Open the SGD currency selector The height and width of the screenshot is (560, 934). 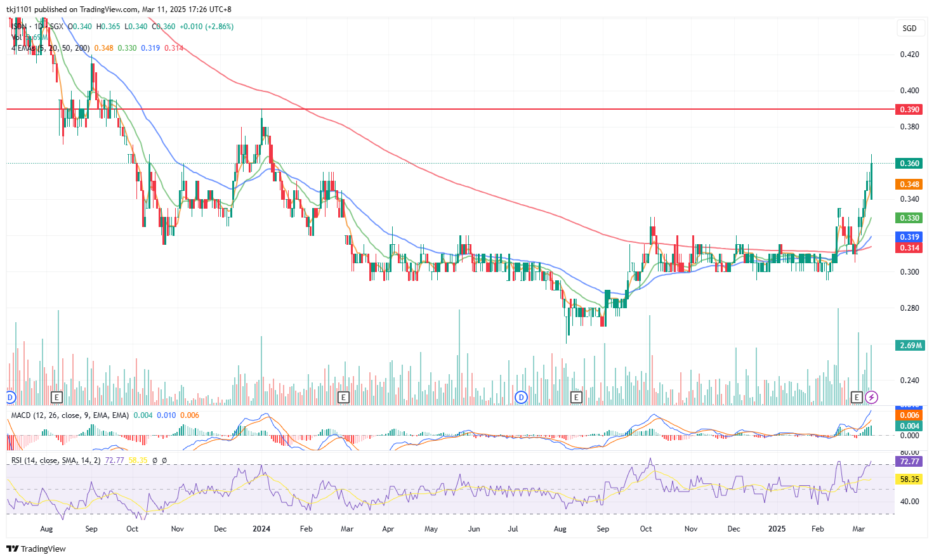point(910,28)
